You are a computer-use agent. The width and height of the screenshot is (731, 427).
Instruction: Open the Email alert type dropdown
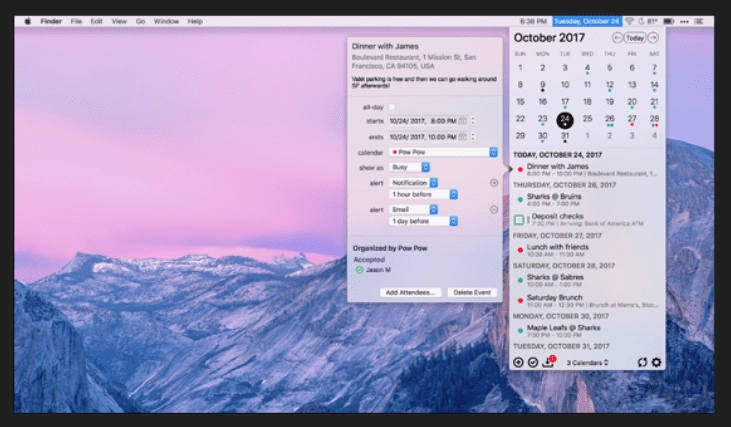click(x=414, y=209)
